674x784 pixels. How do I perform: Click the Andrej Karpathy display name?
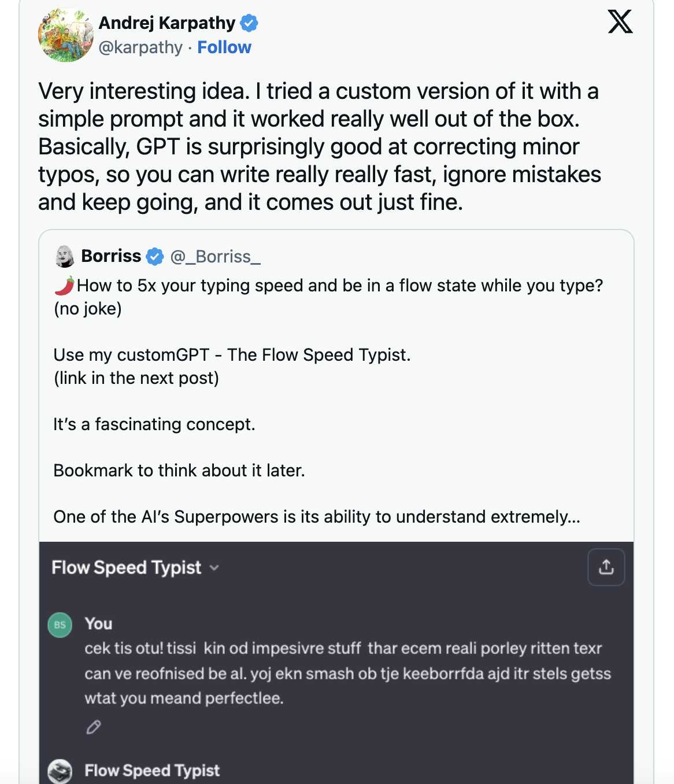pyautogui.click(x=167, y=23)
